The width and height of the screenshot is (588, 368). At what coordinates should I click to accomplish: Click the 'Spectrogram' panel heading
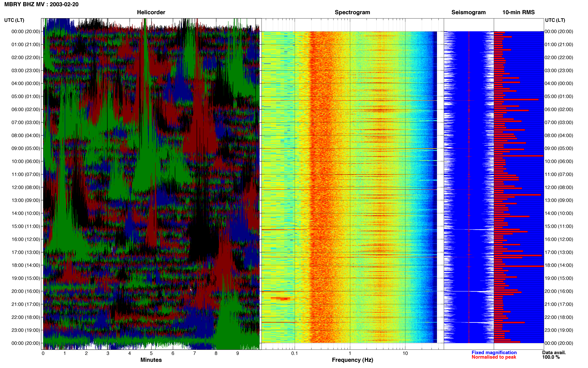[x=352, y=12]
